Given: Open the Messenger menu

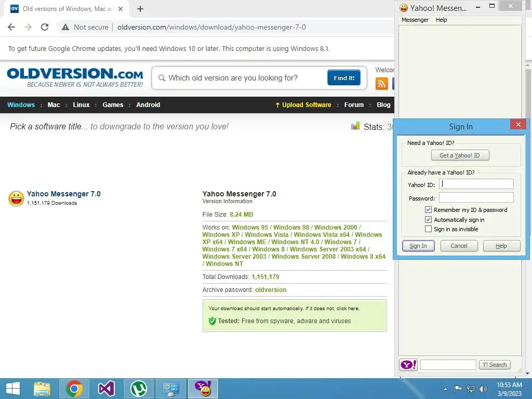Looking at the screenshot, I should [415, 20].
